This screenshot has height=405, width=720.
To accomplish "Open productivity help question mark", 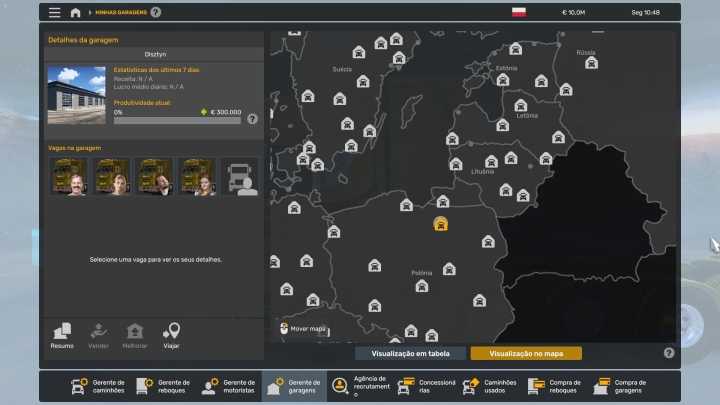I will 252,119.
